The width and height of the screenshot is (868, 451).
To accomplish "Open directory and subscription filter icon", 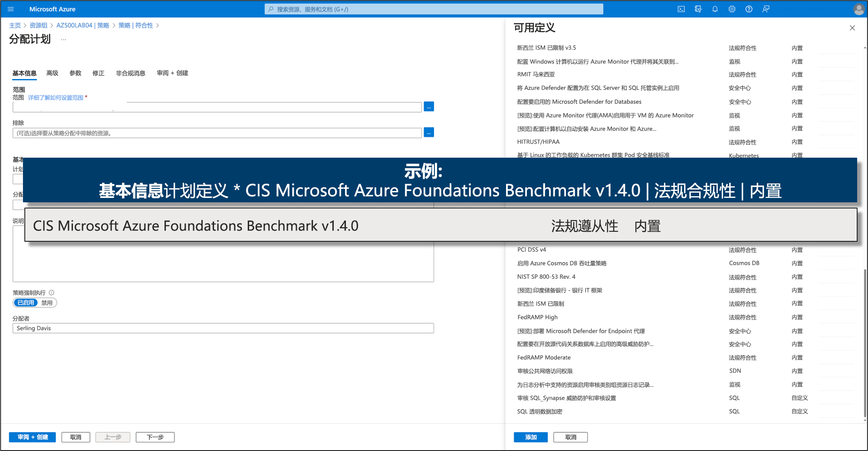I will point(698,9).
